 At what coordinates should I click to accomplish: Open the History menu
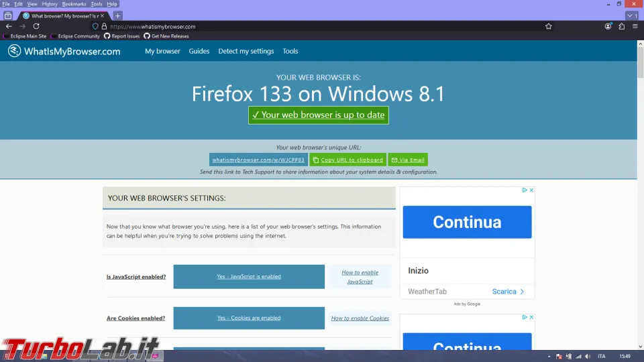tap(50, 4)
